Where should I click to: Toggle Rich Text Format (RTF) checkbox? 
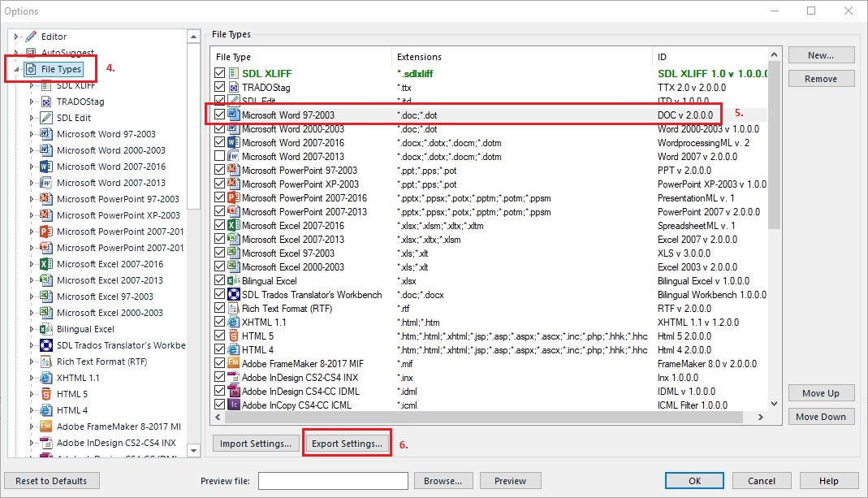point(220,308)
